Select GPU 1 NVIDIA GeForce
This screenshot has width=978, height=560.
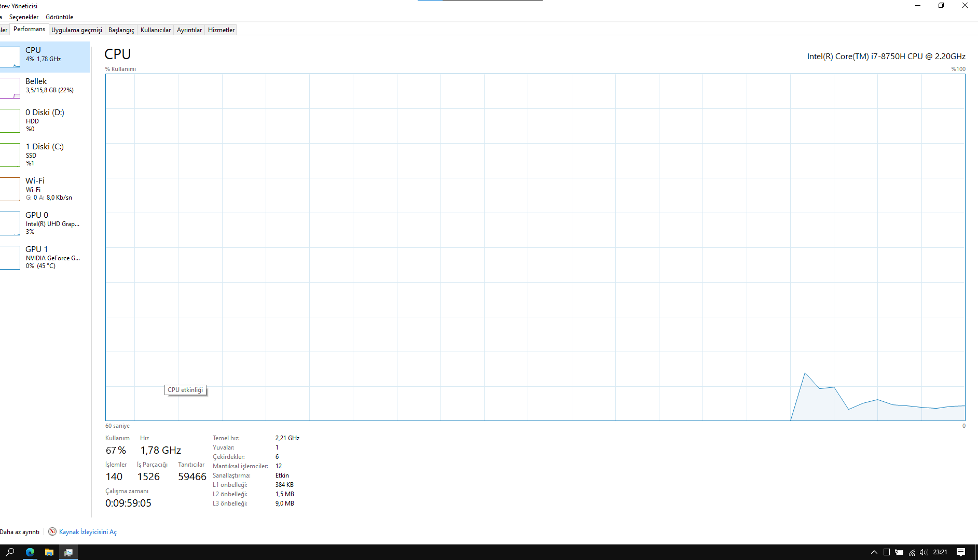(45, 257)
